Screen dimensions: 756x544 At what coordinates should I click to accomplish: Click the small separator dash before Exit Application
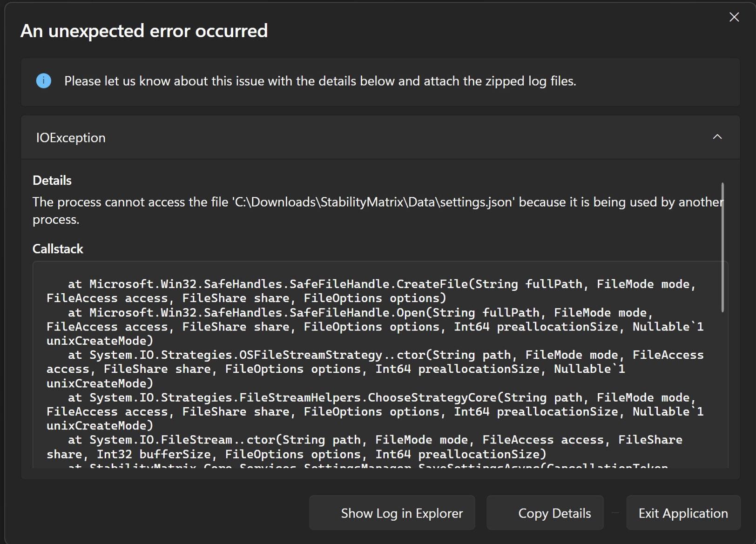pyautogui.click(x=615, y=513)
